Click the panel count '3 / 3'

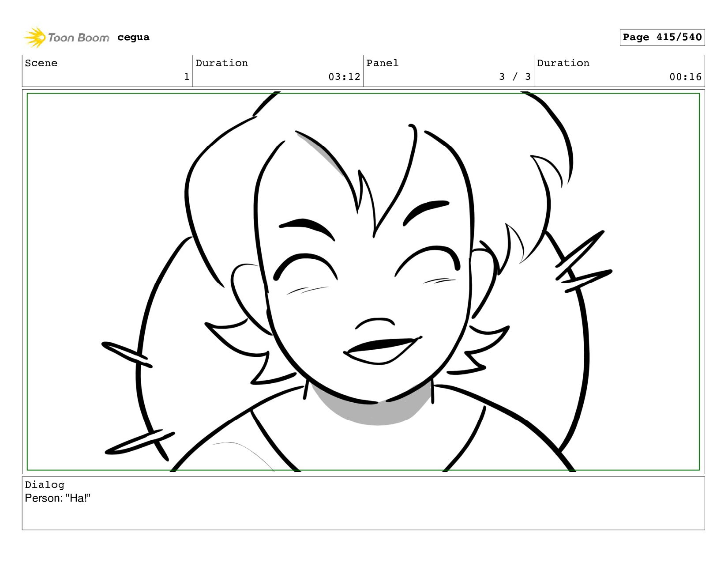coord(515,77)
